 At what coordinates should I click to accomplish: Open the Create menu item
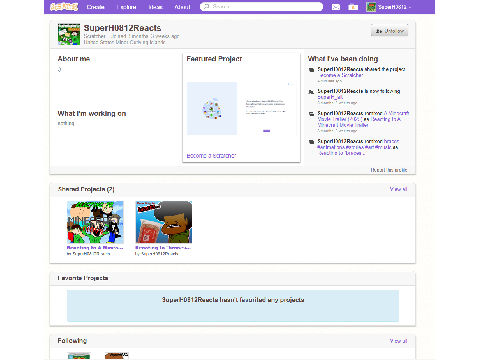(96, 7)
